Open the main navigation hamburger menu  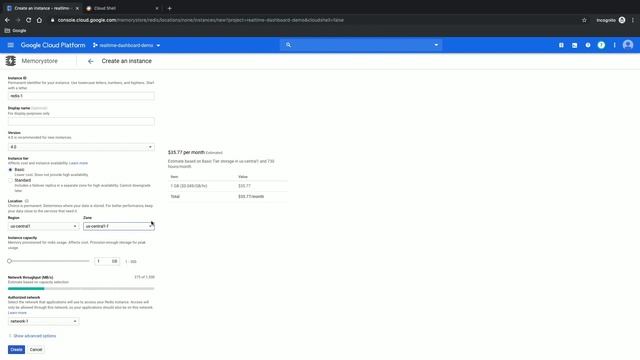(11, 45)
